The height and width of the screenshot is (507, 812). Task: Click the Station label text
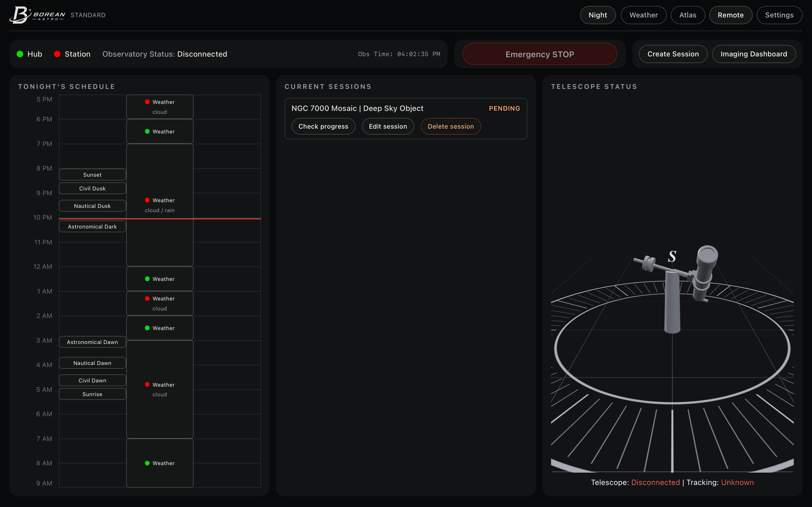coord(77,54)
